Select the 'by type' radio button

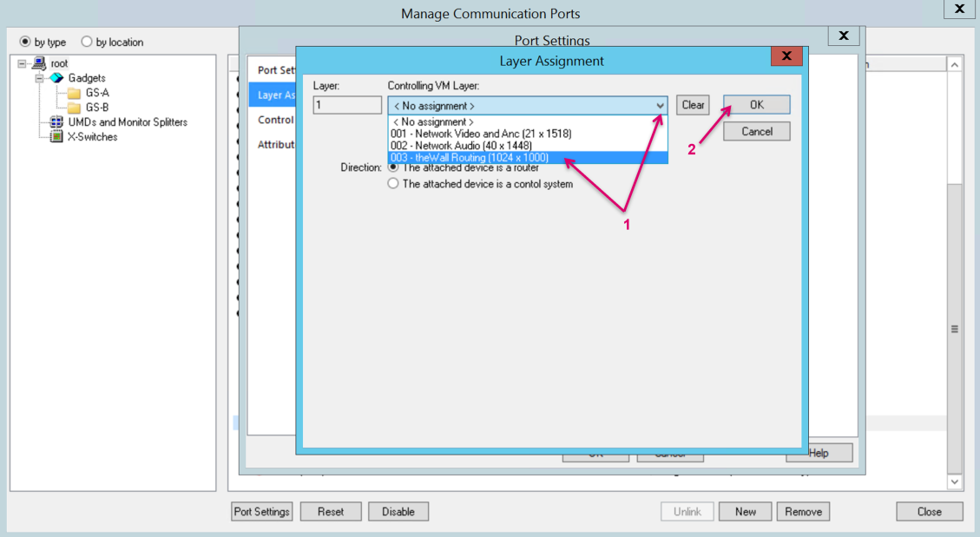point(25,42)
